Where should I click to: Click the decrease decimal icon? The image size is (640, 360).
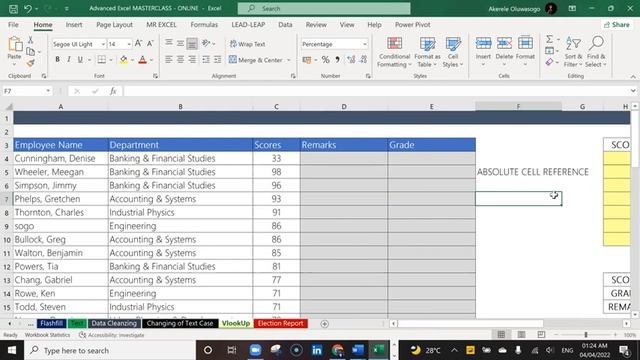coord(363,60)
